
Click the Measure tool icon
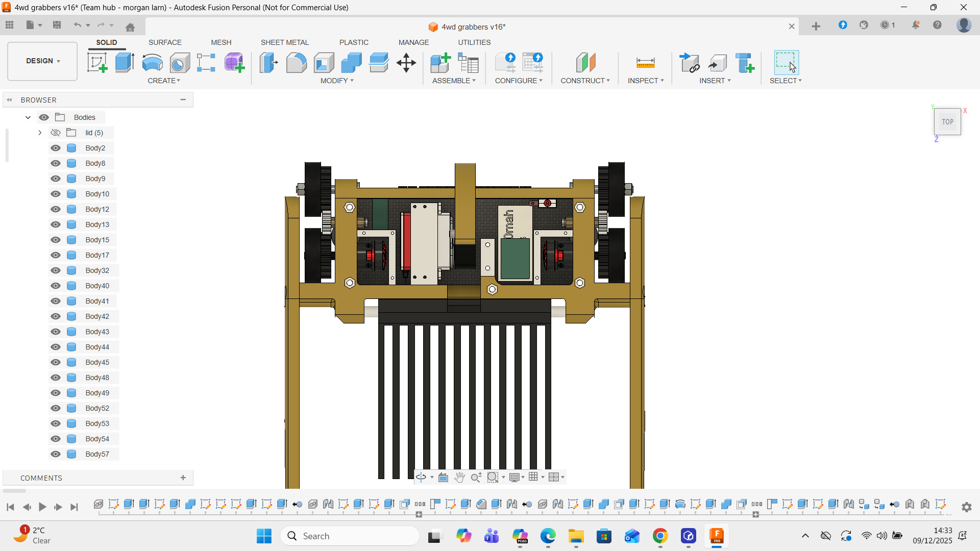tap(645, 63)
